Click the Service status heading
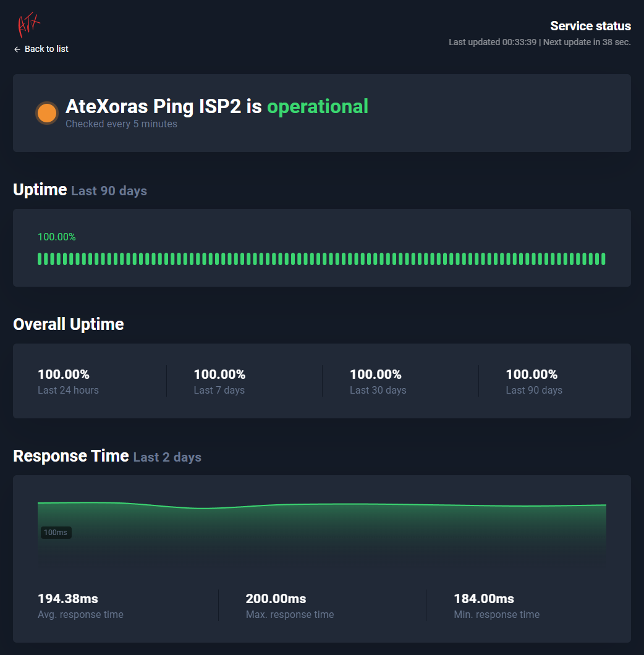Screen dimensions: 644x655 (x=590, y=26)
